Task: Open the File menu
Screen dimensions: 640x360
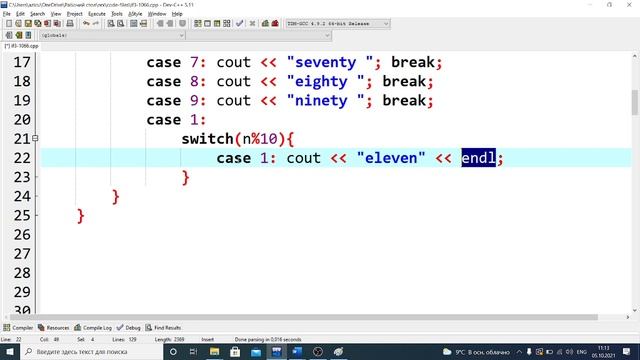Action: [x=7, y=14]
